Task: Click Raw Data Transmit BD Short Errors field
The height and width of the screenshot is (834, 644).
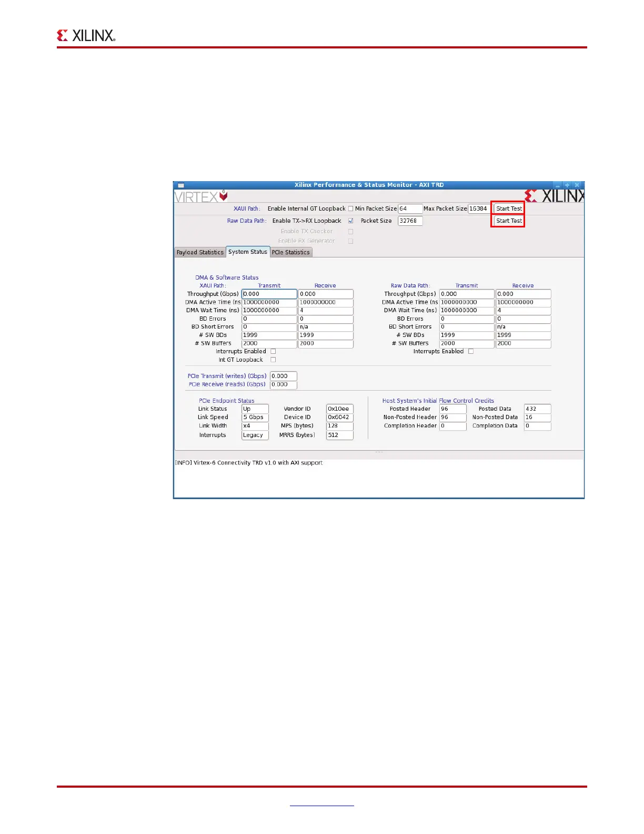Action: (x=467, y=327)
